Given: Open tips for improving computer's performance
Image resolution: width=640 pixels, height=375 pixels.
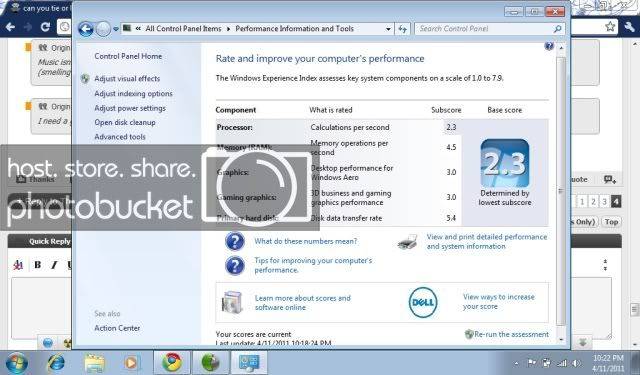Looking at the screenshot, I should tap(313, 265).
